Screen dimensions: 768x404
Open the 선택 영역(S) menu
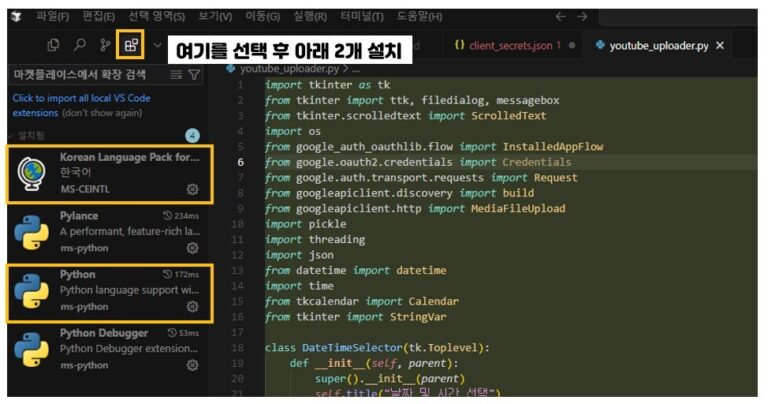pyautogui.click(x=157, y=16)
